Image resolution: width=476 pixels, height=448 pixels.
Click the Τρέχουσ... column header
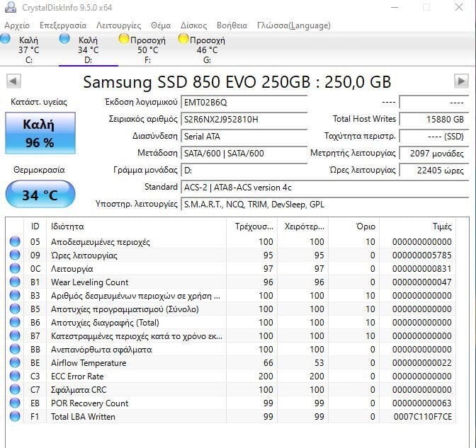pyautogui.click(x=251, y=226)
